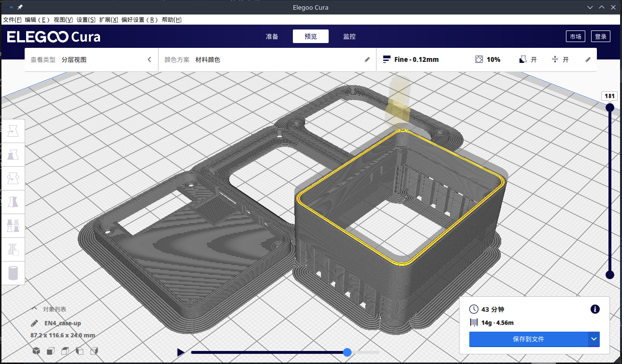This screenshot has width=622, height=364.
Task: Play the layer path simulation
Action: coord(181,352)
